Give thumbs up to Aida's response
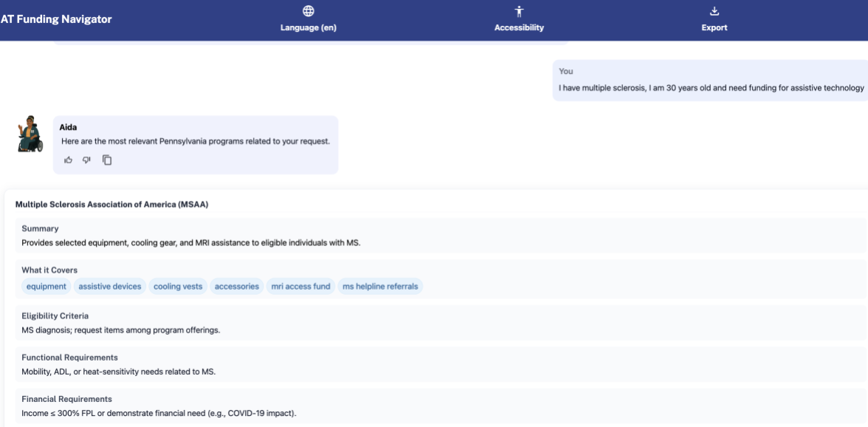Screen dimensions: 868x427 click(68, 160)
